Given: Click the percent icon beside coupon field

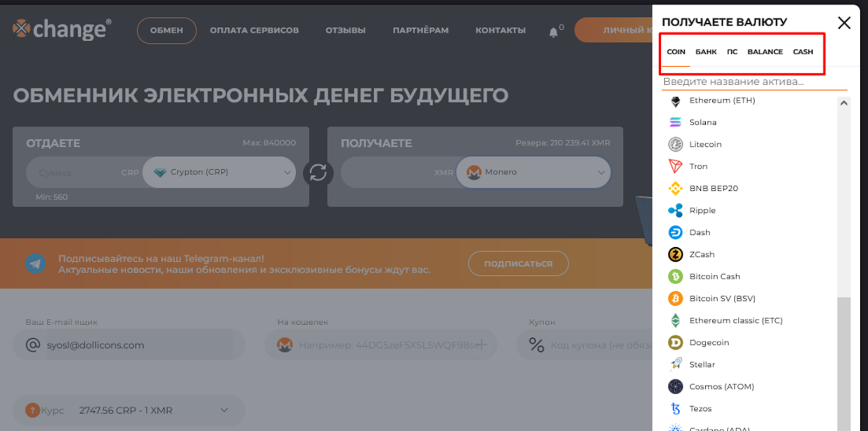Looking at the screenshot, I should [x=537, y=345].
